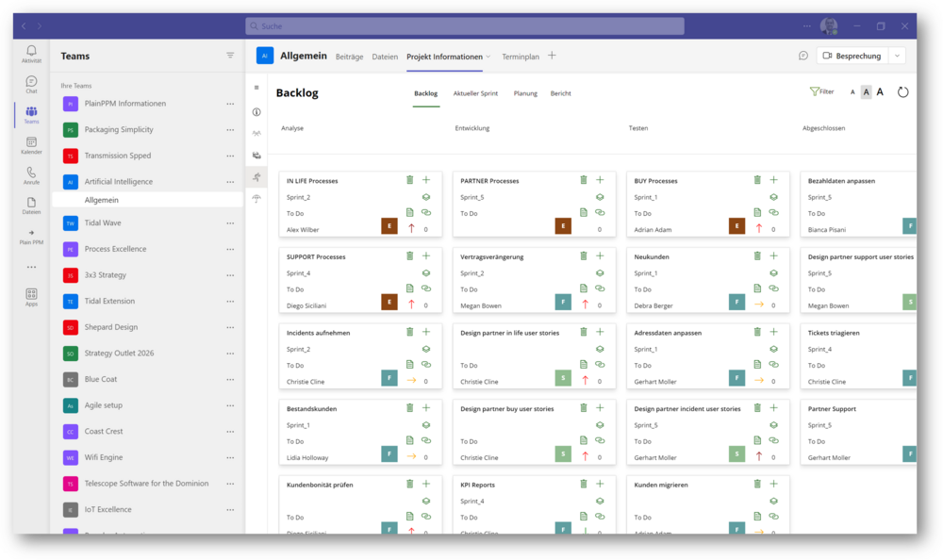Select the largest font size A
Image resolution: width=943 pixels, height=560 pixels.
pyautogui.click(x=880, y=92)
